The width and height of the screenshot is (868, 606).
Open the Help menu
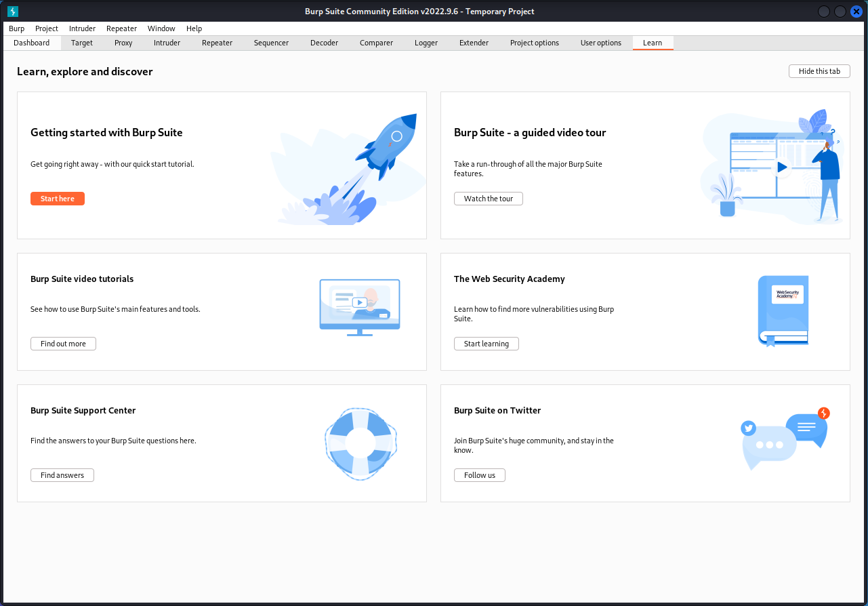(x=194, y=28)
